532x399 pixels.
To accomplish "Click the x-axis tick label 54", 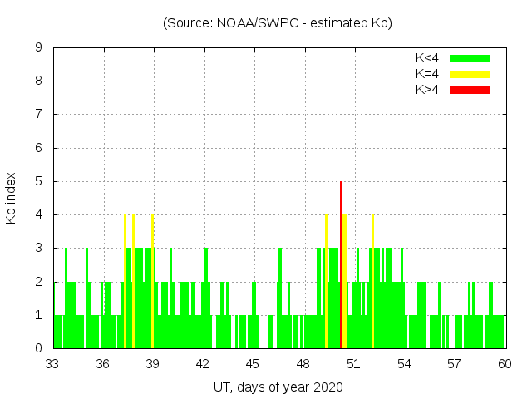I will click(x=404, y=364).
